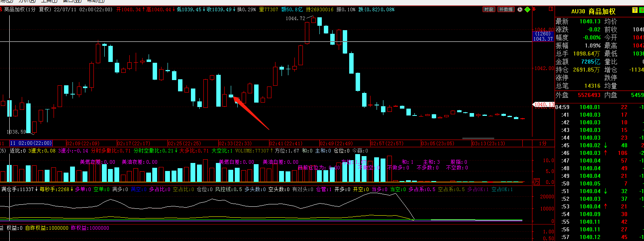The image size is (644, 241).
Task: Select the 04:59 tick row in trade list
Action: [599, 107]
